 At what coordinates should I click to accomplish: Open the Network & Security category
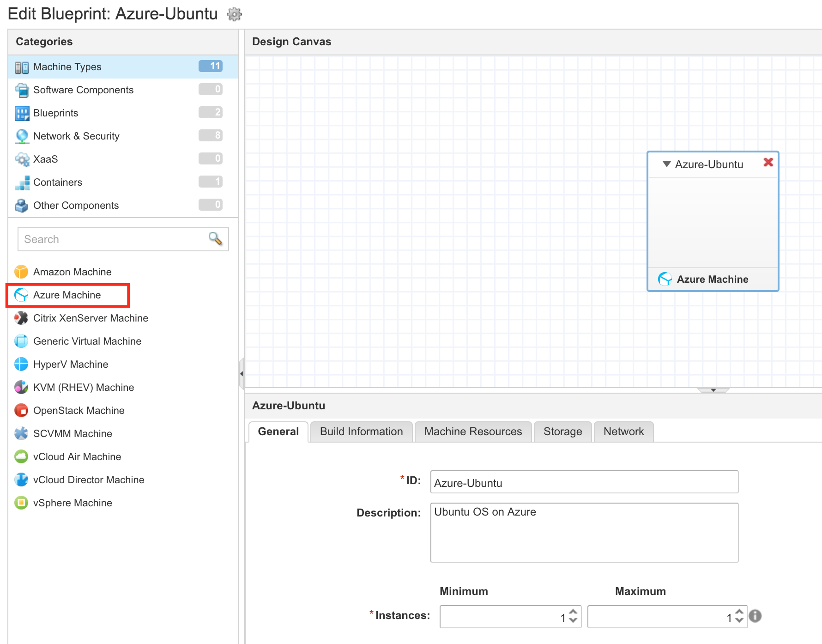point(76,136)
